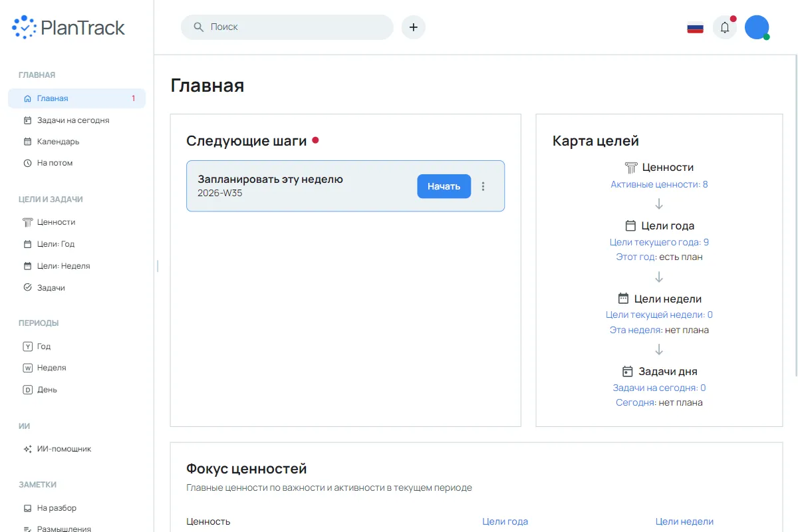Image resolution: width=798 pixels, height=532 pixels.
Task: Open the notifications bell
Action: coord(725,27)
